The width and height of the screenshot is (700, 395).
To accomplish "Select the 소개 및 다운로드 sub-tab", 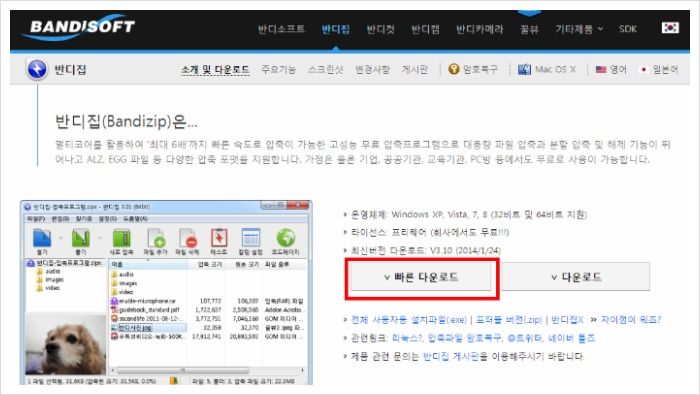I will 215,70.
